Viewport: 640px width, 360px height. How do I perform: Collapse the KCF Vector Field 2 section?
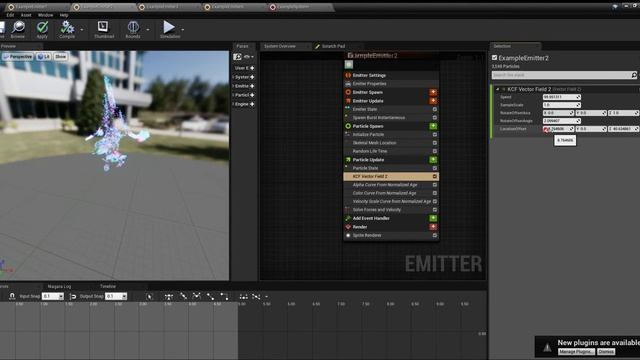pos(497,89)
